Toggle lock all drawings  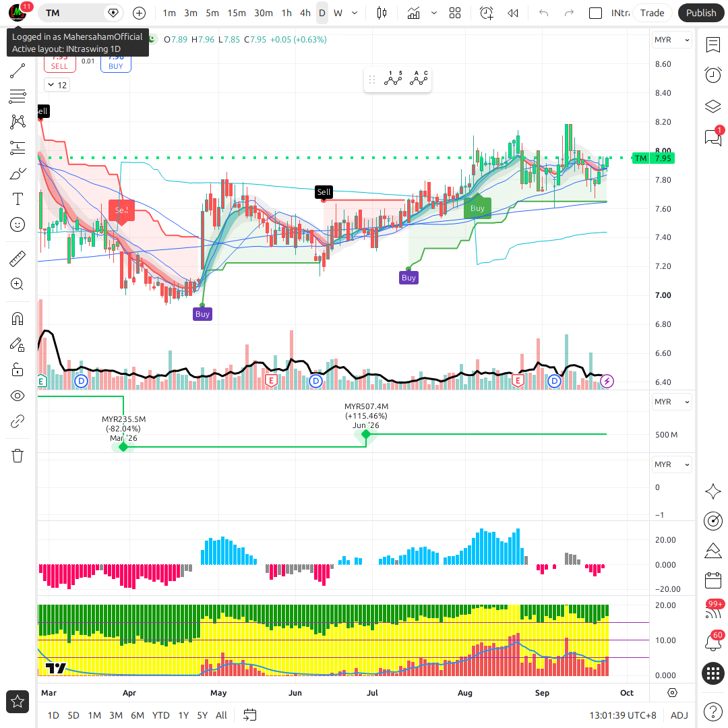click(17, 370)
